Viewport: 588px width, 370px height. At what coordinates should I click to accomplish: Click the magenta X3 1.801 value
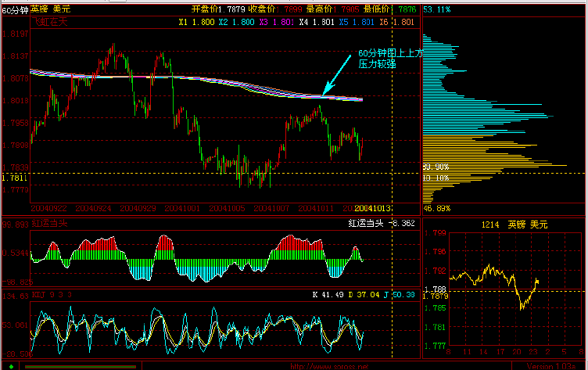pos(277,22)
